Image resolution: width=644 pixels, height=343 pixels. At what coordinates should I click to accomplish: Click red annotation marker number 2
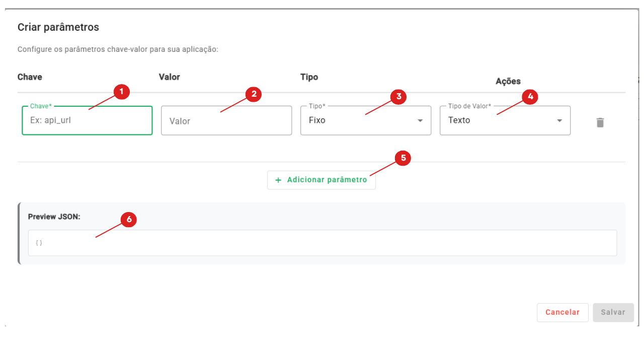253,94
